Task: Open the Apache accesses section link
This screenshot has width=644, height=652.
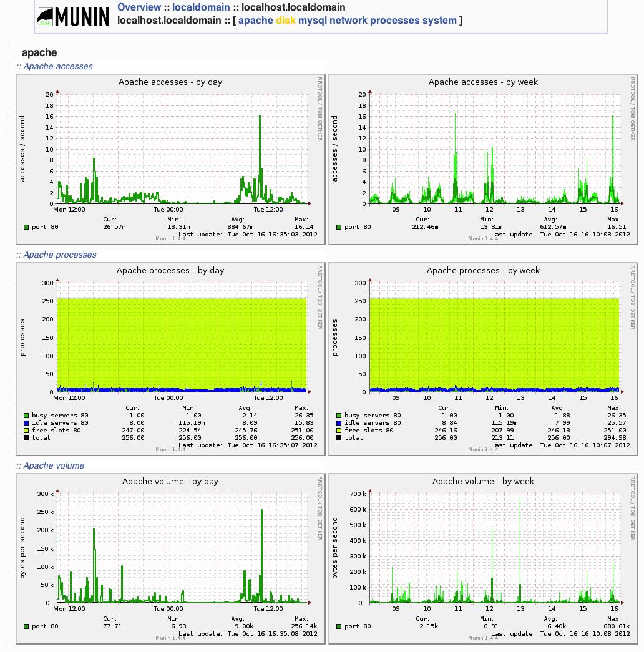Action: point(58,66)
